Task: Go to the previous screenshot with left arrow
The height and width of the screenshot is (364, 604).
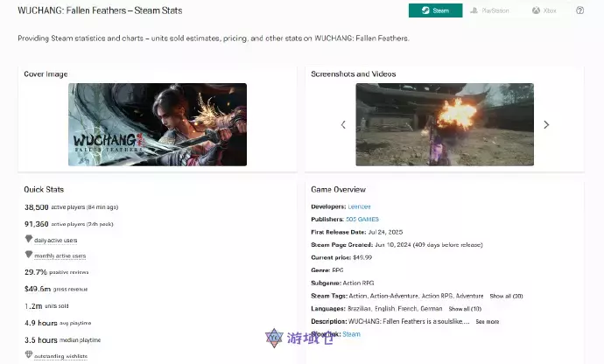Action: click(343, 125)
